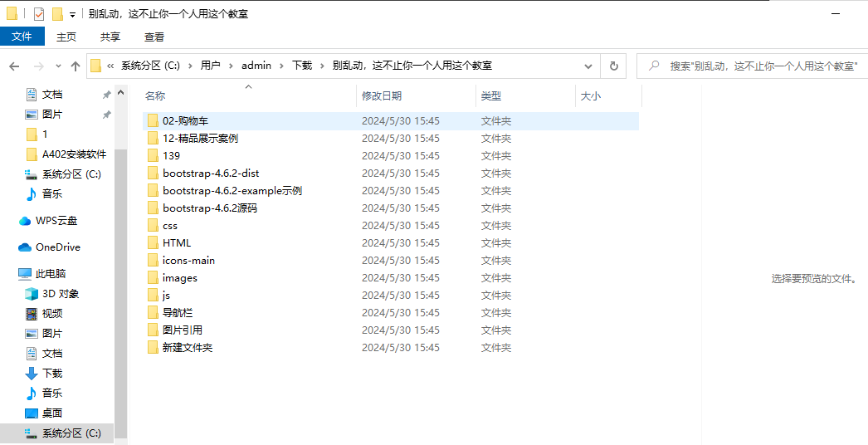Viewport: 868px width, 445px height.
Task: Select the bootstrap-4.6.2-dist folder icon
Action: pyautogui.click(x=153, y=173)
